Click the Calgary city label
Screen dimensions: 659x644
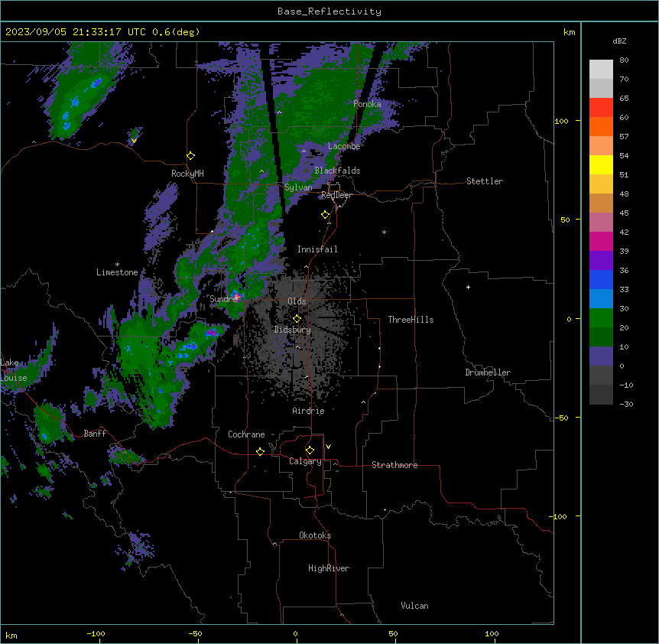pyautogui.click(x=305, y=461)
